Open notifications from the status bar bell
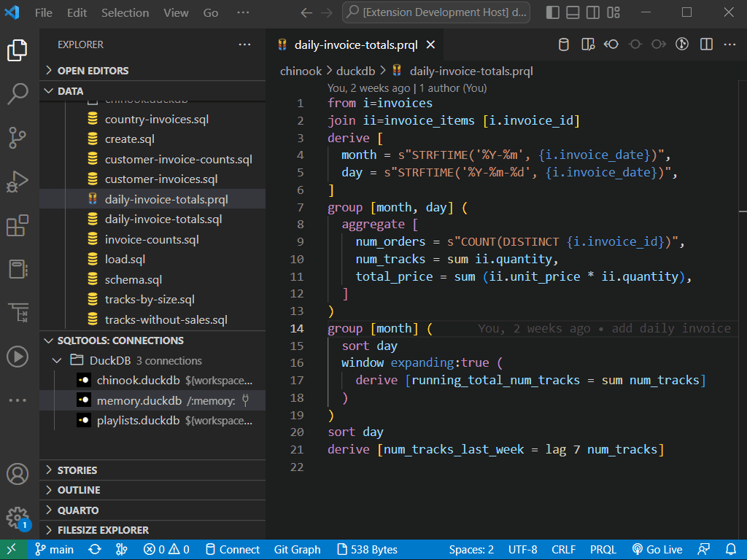This screenshot has width=747, height=560. 732,549
